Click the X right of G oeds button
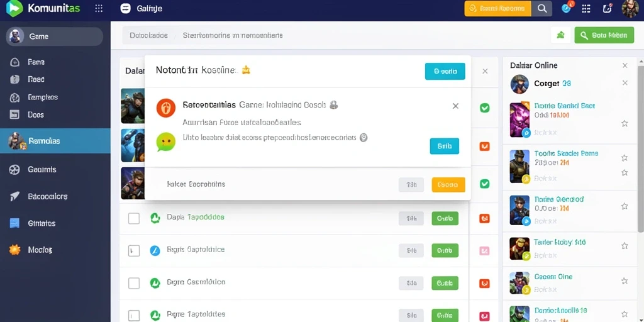The image size is (644, 322). 485,72
